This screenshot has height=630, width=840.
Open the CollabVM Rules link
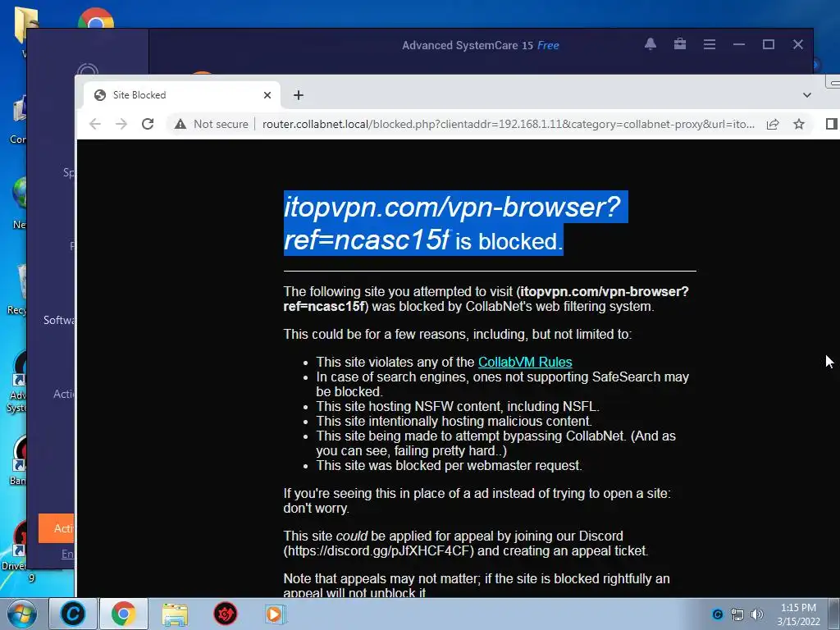point(525,362)
